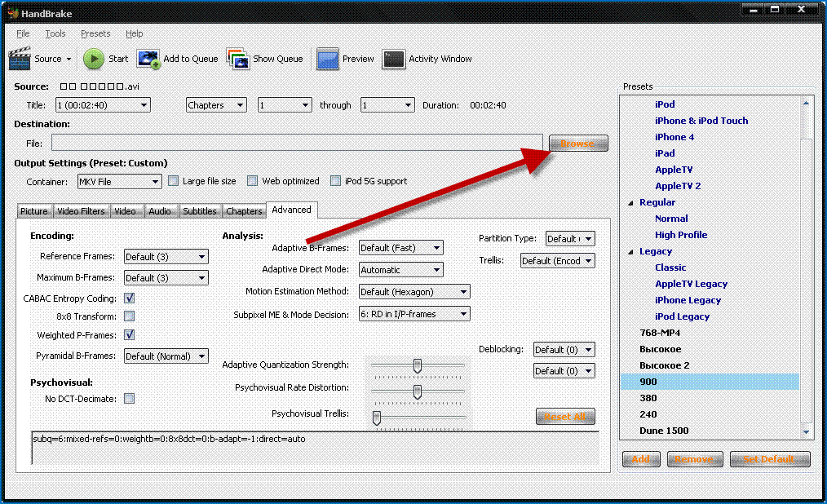The width and height of the screenshot is (827, 504).
Task: Click the Adaptive Quantization Strength slider
Action: [418, 366]
